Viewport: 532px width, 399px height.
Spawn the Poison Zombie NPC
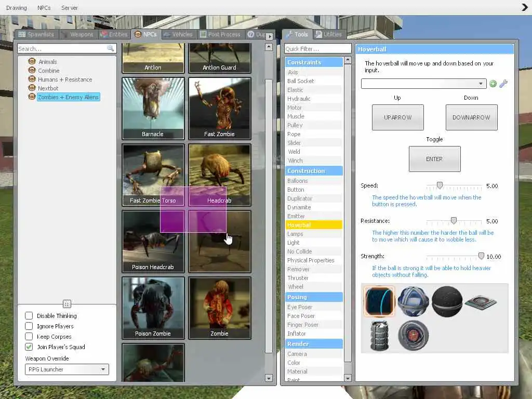153,308
